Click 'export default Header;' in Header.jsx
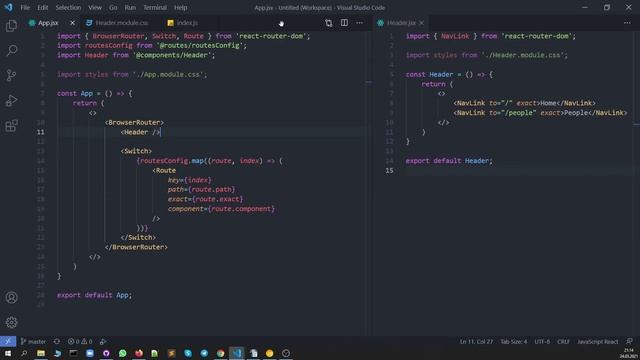Image resolution: width=640 pixels, height=360 pixels. pyautogui.click(x=449, y=160)
